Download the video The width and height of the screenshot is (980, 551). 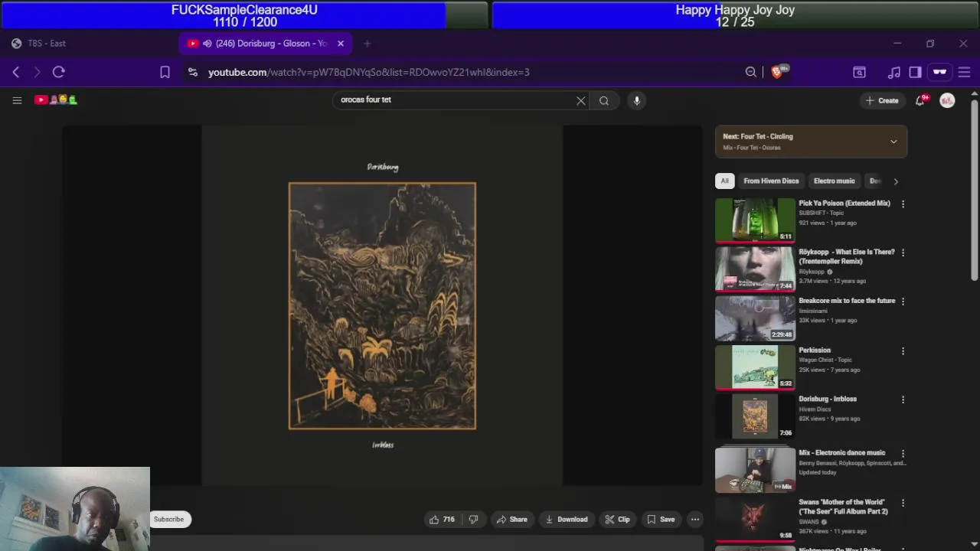click(567, 520)
